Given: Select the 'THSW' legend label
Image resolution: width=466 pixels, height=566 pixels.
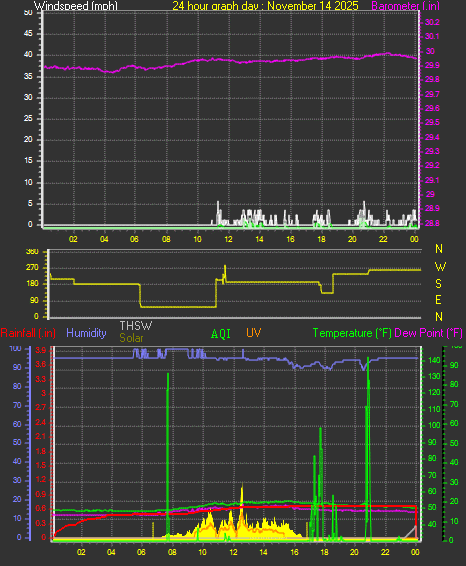Looking at the screenshot, I should [x=136, y=326].
